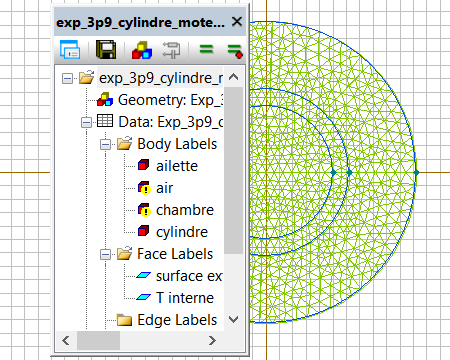This screenshot has height=360, width=450.
Task: Collapse the Data: Exp_3p9 node
Action: click(86, 123)
